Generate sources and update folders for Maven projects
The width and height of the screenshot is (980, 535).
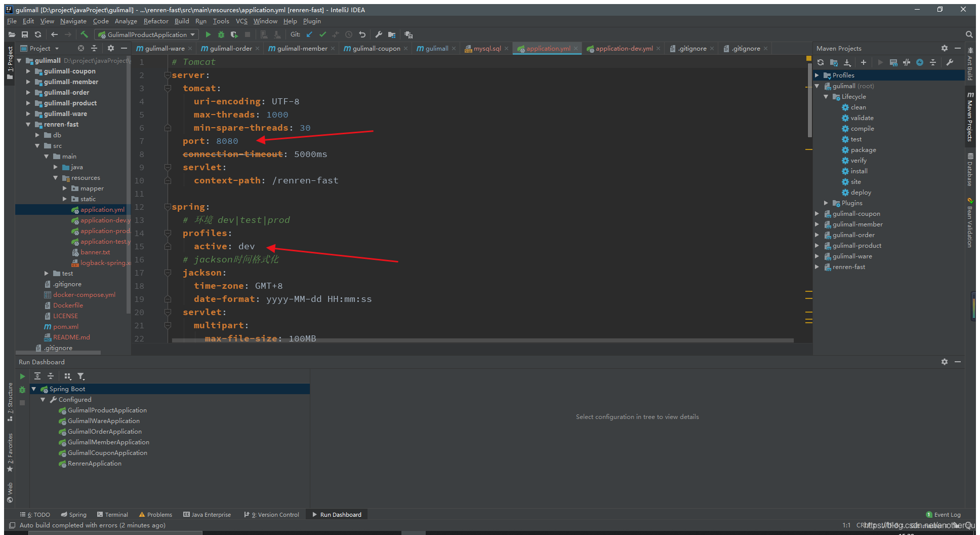pos(834,62)
